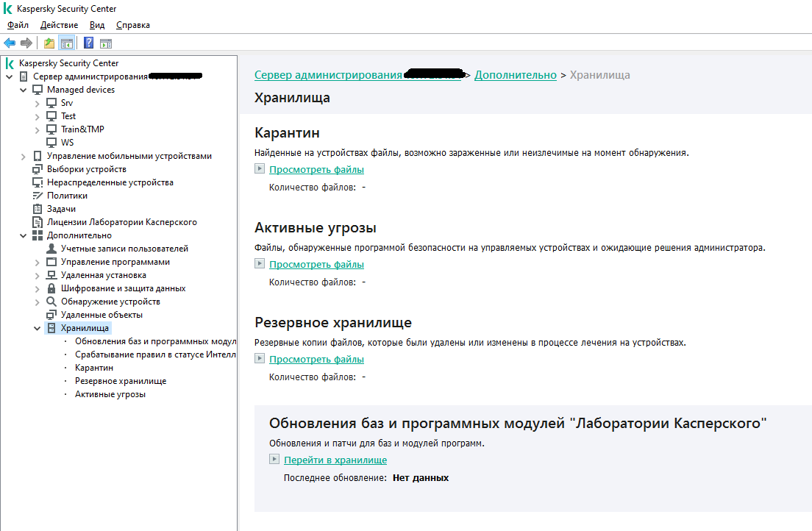
Task: Click the administration server icon in tree
Action: coord(24,76)
